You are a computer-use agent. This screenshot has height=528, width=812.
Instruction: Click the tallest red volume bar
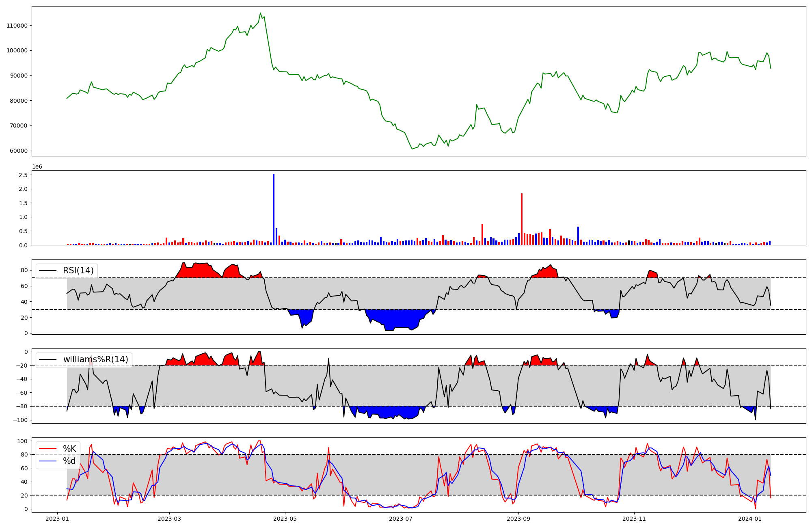pyautogui.click(x=522, y=219)
